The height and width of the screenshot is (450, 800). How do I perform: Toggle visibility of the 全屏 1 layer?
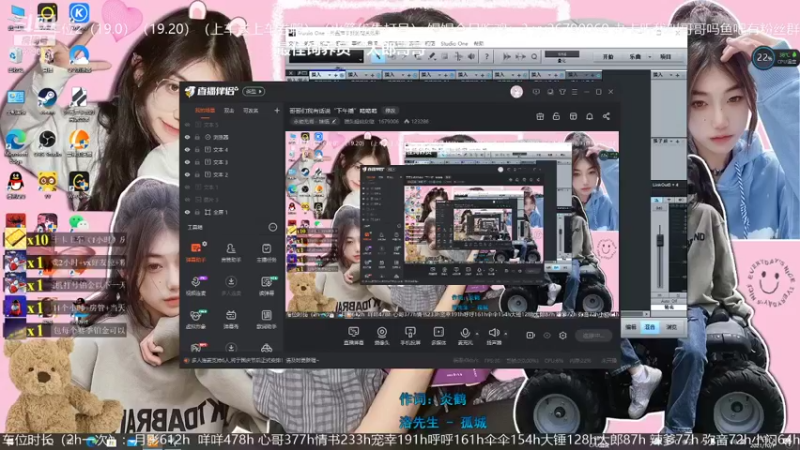coord(187,212)
